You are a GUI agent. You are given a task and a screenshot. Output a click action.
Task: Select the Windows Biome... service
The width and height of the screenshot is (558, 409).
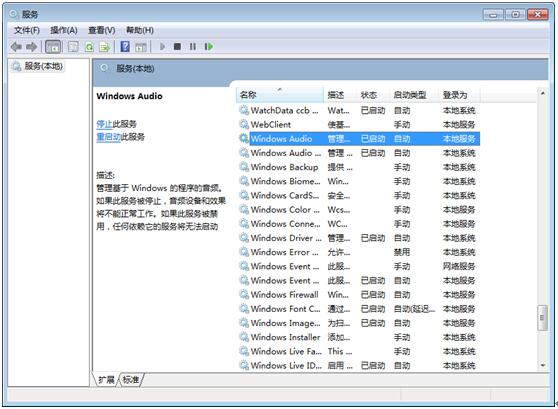pos(359,181)
